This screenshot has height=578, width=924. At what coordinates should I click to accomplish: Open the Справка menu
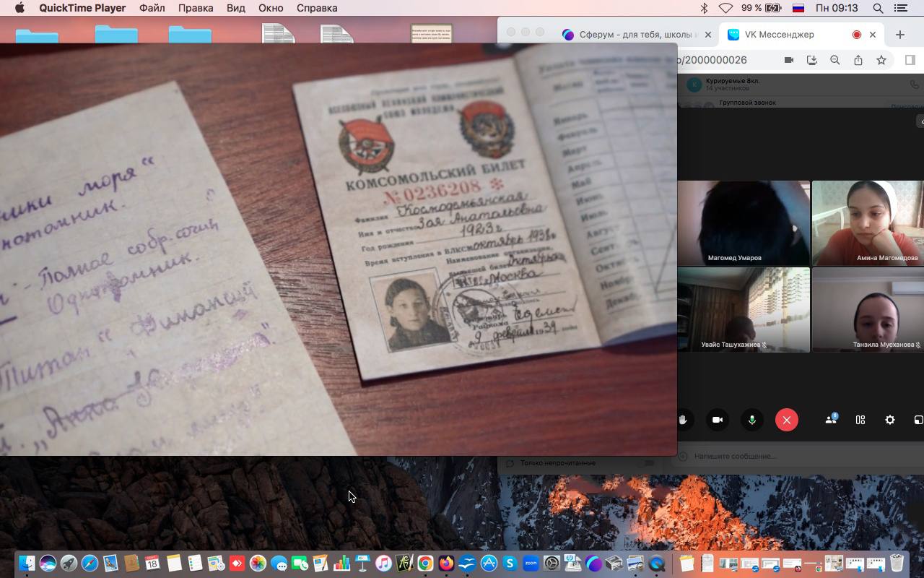pyautogui.click(x=316, y=8)
